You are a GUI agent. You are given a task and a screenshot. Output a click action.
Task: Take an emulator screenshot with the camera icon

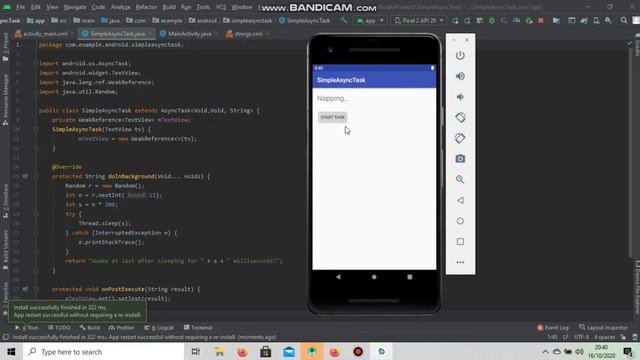460,159
